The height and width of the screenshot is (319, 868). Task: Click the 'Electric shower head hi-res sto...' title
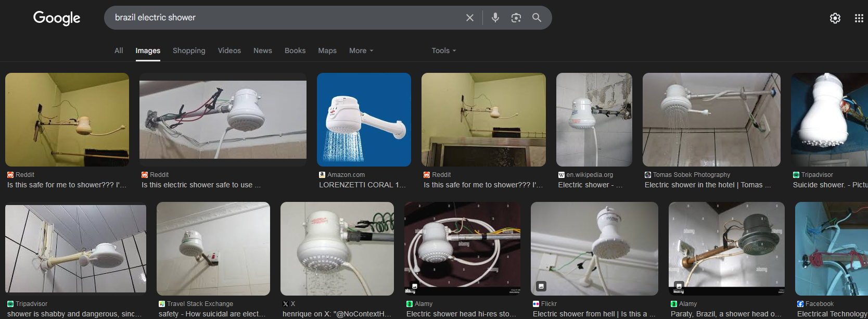462,314
